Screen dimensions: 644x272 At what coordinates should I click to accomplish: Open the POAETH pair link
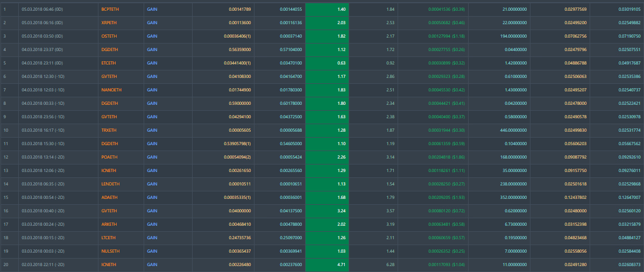[x=109, y=158]
